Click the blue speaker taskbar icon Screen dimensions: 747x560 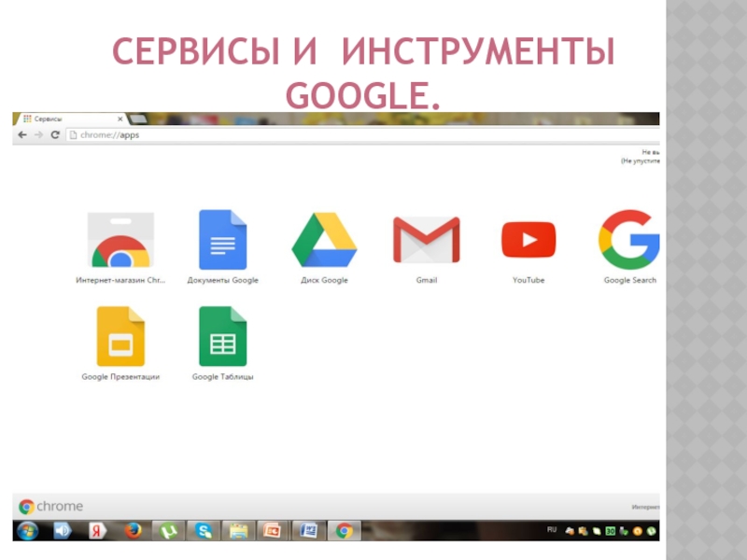[x=63, y=530]
